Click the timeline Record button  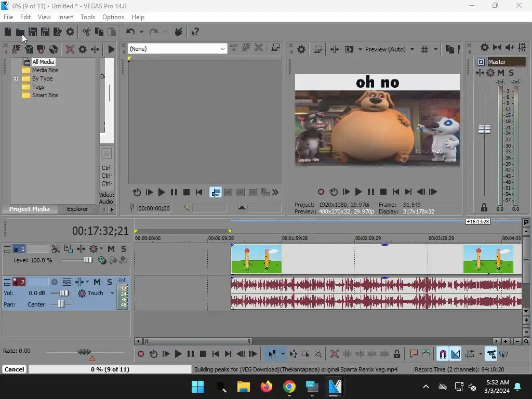click(141, 354)
